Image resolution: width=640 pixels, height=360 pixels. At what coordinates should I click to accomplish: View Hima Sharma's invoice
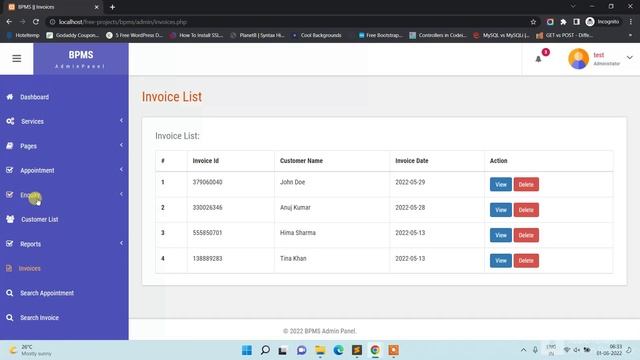click(501, 235)
